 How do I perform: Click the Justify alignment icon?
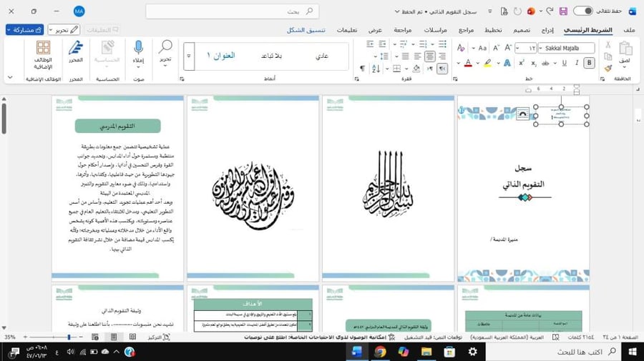click(406, 56)
